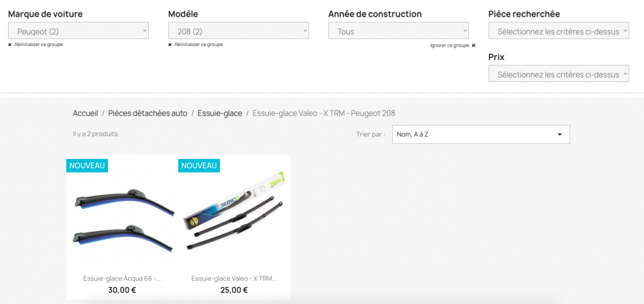
Task: Click the x icon beside Modèle reset
Action: tap(170, 45)
